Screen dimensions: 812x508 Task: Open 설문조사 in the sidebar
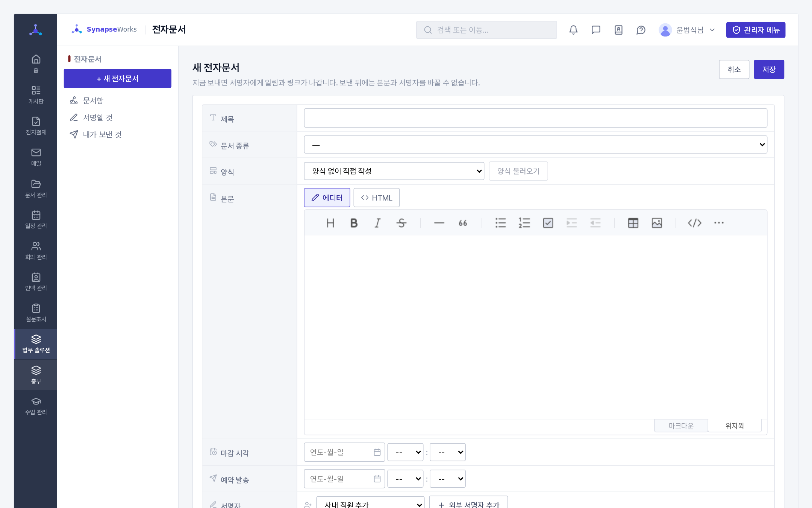[x=36, y=313]
